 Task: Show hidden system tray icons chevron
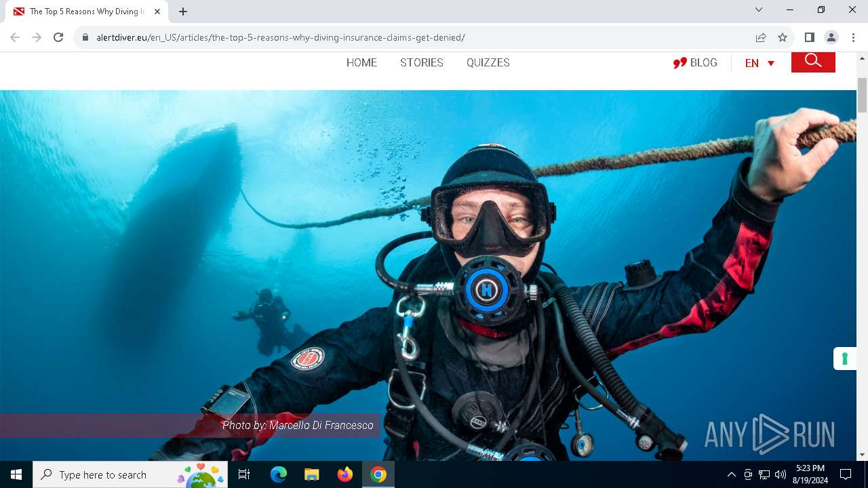[731, 474]
